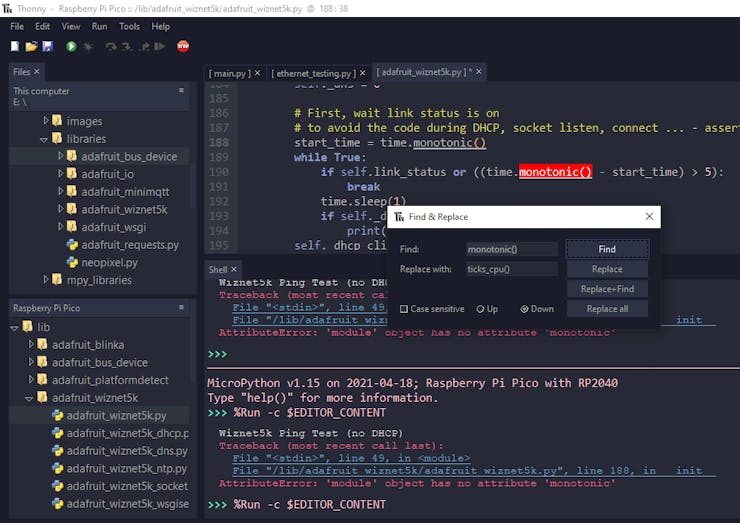Screen dimensions: 740x523
Task: Click the Debug current script bug icon
Action: click(89, 46)
